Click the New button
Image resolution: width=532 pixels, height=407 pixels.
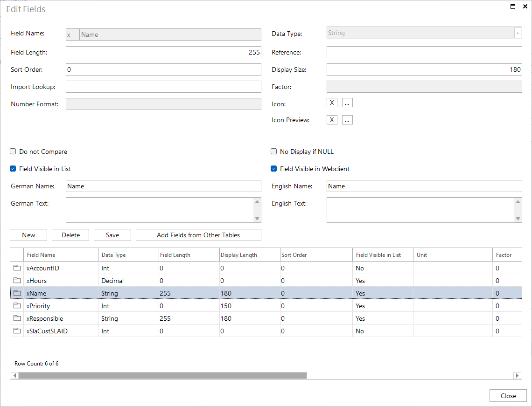point(28,235)
